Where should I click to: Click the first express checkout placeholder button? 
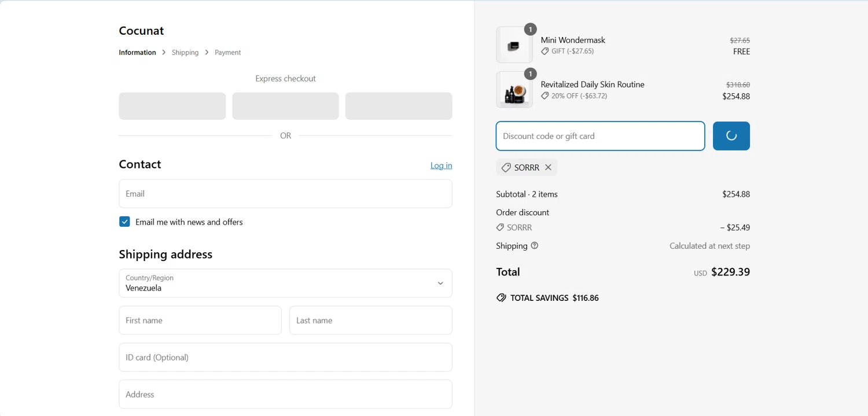pos(172,106)
